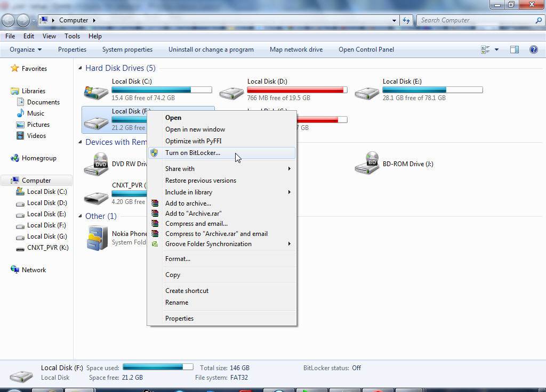
Task: Toggle the preview pane icon
Action: pyautogui.click(x=515, y=50)
